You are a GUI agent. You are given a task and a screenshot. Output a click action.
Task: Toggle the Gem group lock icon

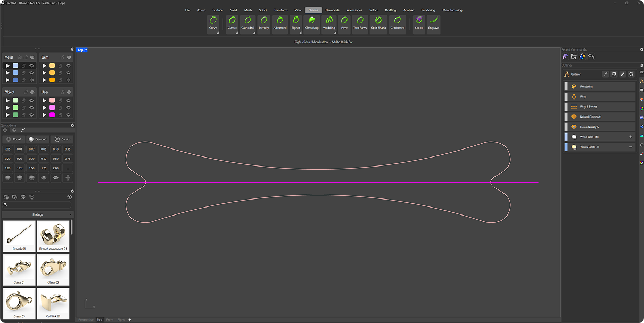tap(62, 57)
